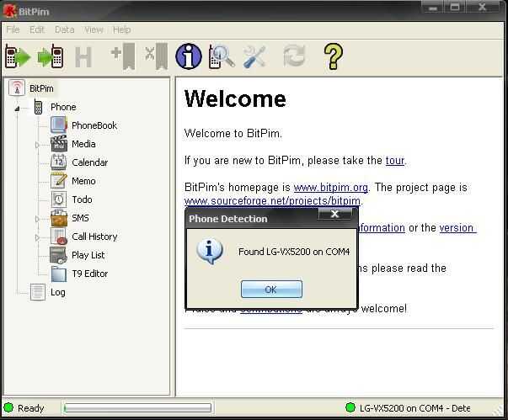Screen dimensions: 508x420
Task: Expand the Media node arrow
Action: [x=37, y=145]
